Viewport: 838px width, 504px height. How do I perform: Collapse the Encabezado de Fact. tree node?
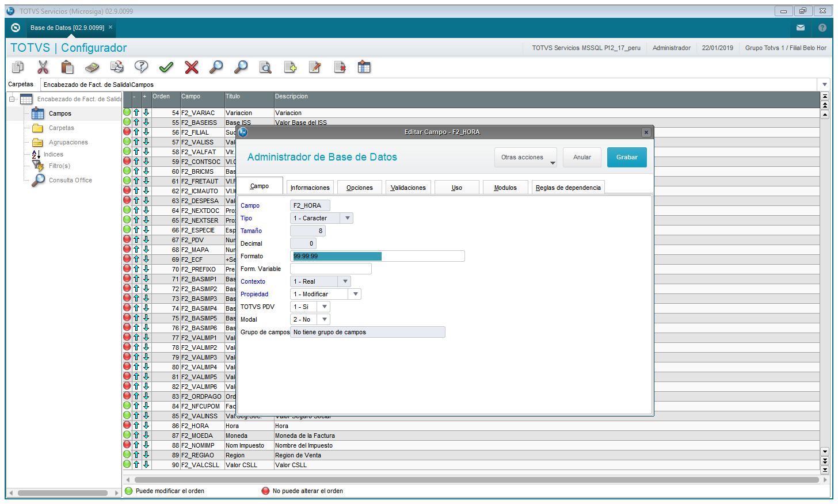(x=12, y=99)
